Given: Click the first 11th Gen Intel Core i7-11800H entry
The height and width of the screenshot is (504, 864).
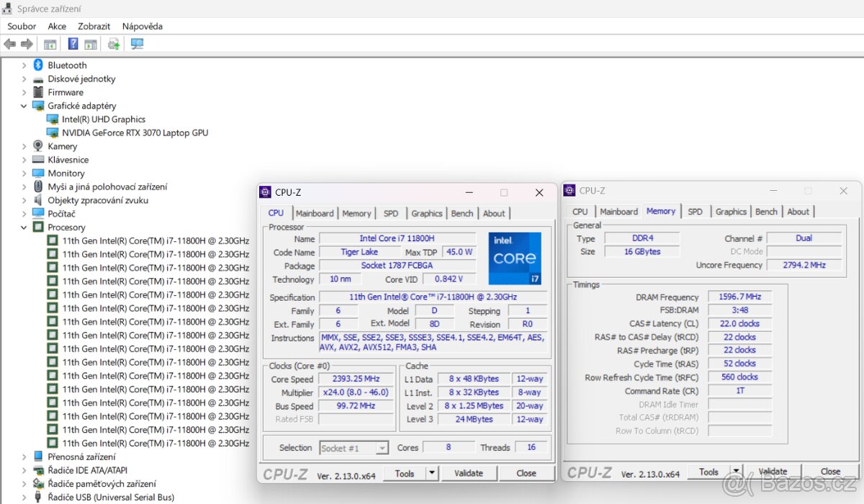Looking at the screenshot, I should (x=149, y=240).
